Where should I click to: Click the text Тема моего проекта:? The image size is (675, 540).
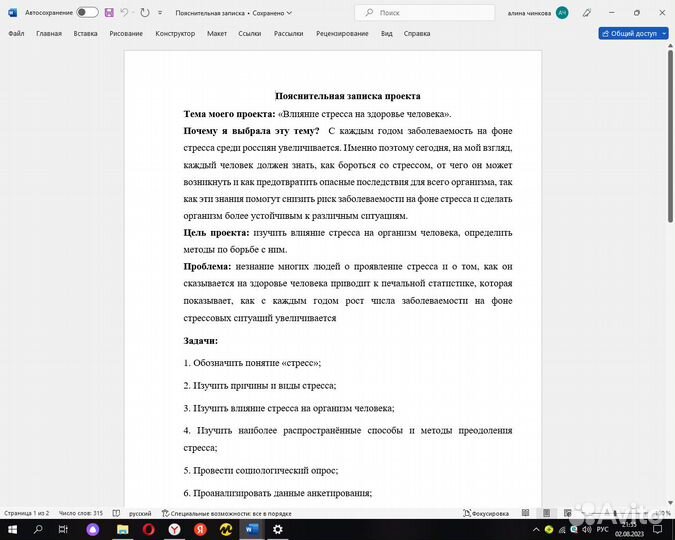(x=229, y=114)
